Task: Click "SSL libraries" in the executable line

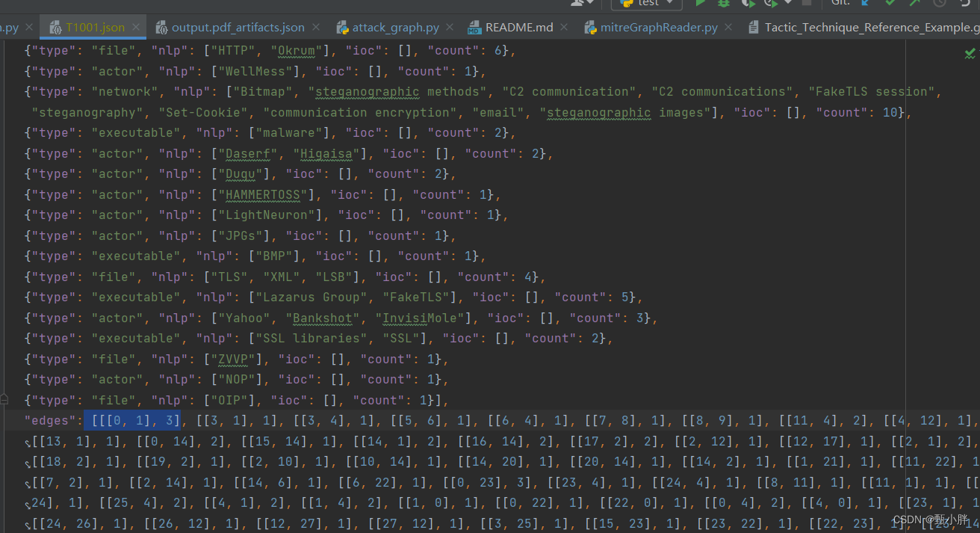Action: (x=311, y=339)
